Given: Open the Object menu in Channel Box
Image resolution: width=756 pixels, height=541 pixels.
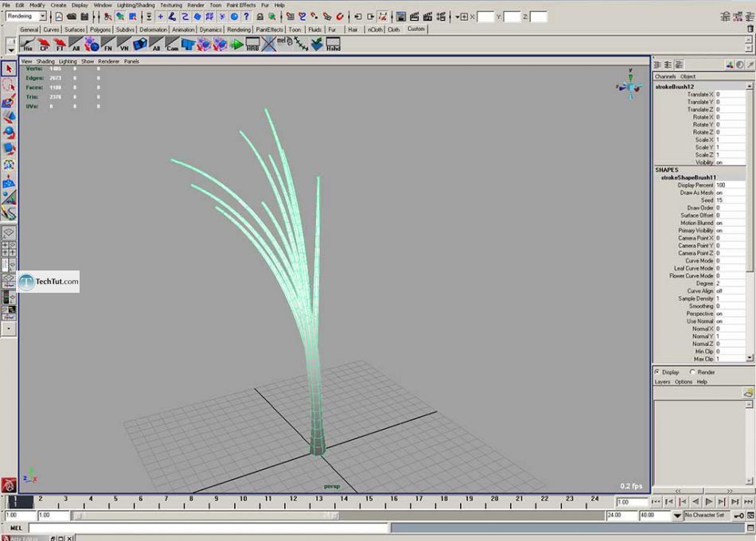Looking at the screenshot, I should [x=688, y=76].
